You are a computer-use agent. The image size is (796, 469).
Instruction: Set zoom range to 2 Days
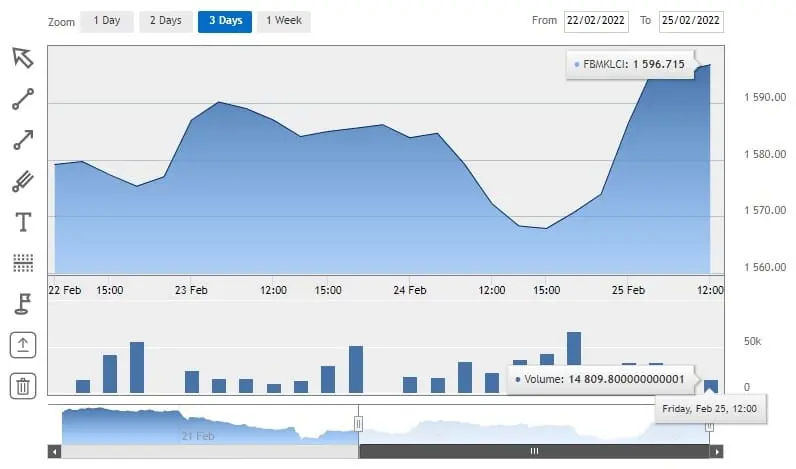tap(166, 21)
